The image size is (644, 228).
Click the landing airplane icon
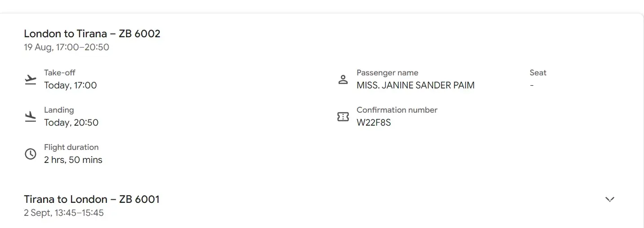[30, 117]
